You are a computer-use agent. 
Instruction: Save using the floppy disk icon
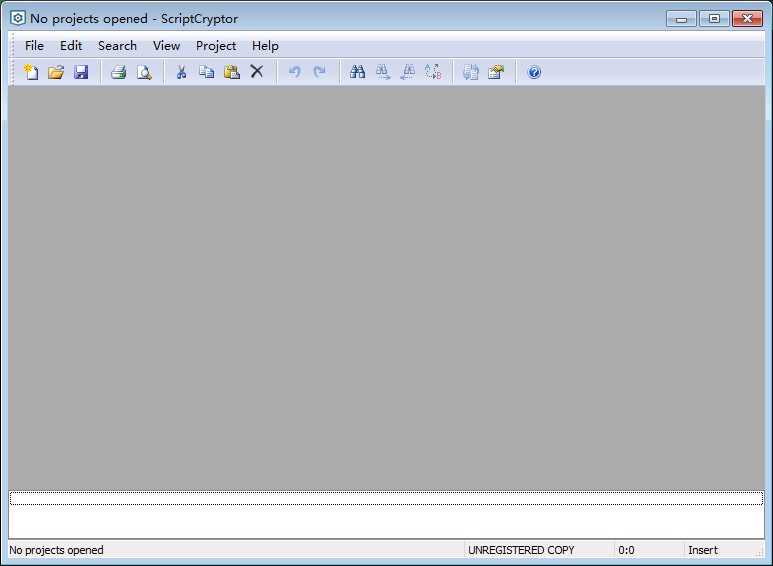click(x=81, y=72)
